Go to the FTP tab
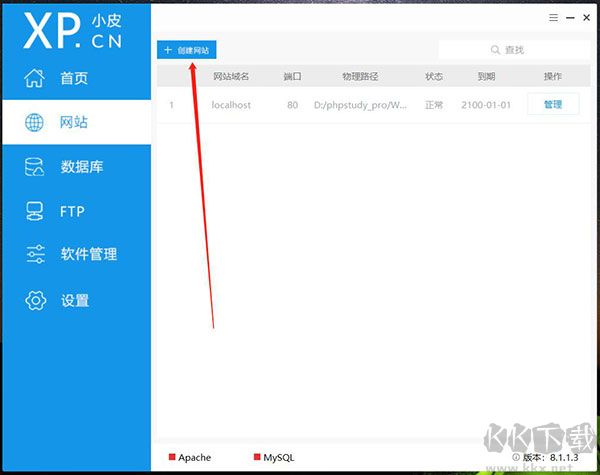The height and width of the screenshot is (475, 600). tap(77, 211)
